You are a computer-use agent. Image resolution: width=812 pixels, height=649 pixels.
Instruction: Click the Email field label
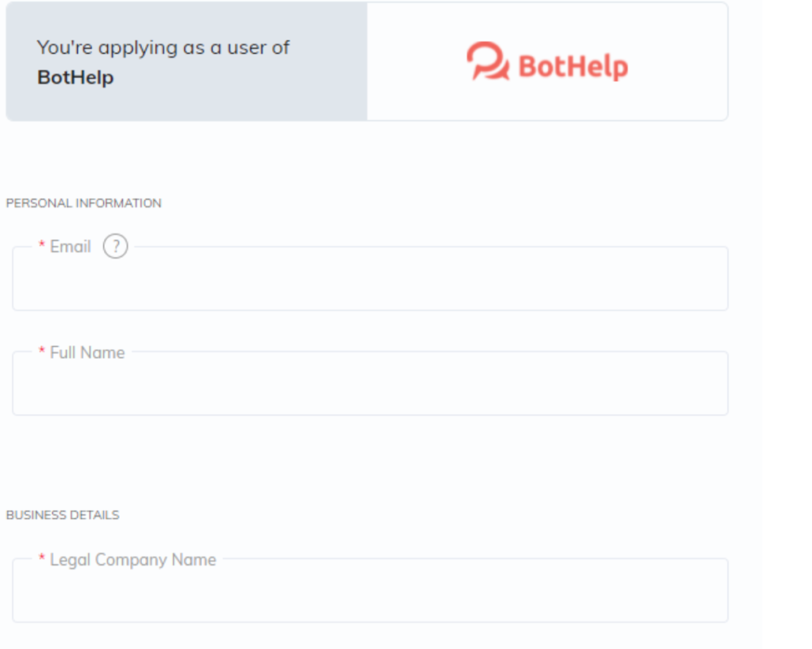click(x=71, y=247)
